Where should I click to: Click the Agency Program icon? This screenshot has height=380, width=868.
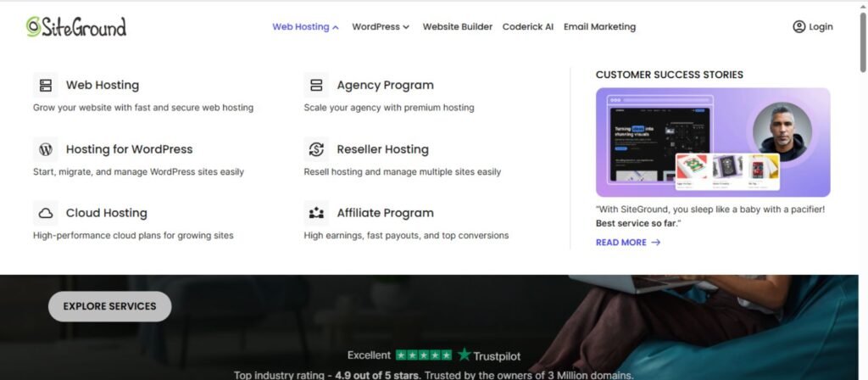coord(316,86)
